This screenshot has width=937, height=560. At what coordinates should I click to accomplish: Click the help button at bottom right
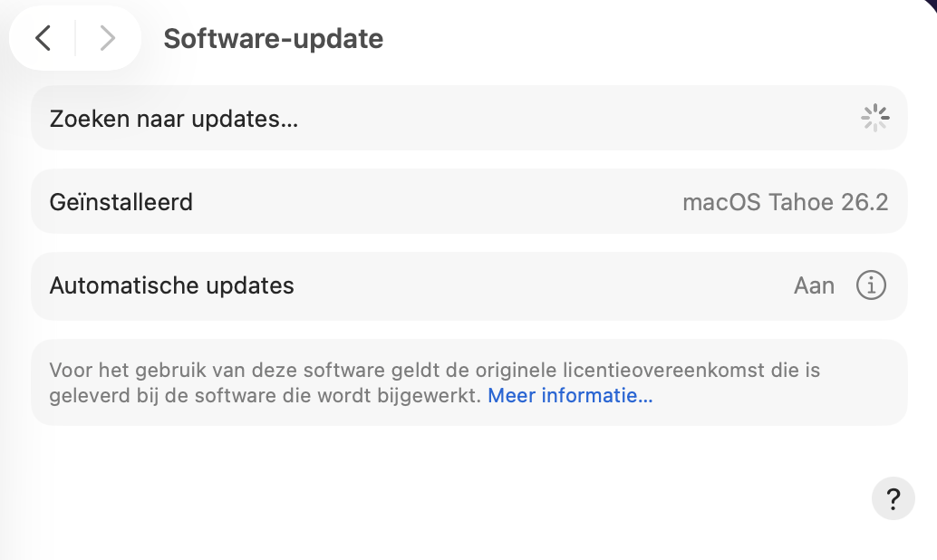(x=893, y=498)
